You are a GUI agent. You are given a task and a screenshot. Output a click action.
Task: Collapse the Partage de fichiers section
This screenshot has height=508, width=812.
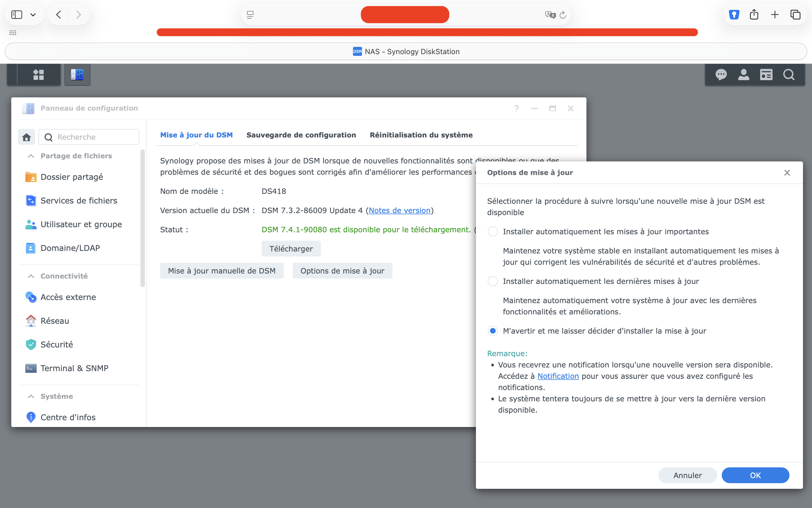point(31,156)
